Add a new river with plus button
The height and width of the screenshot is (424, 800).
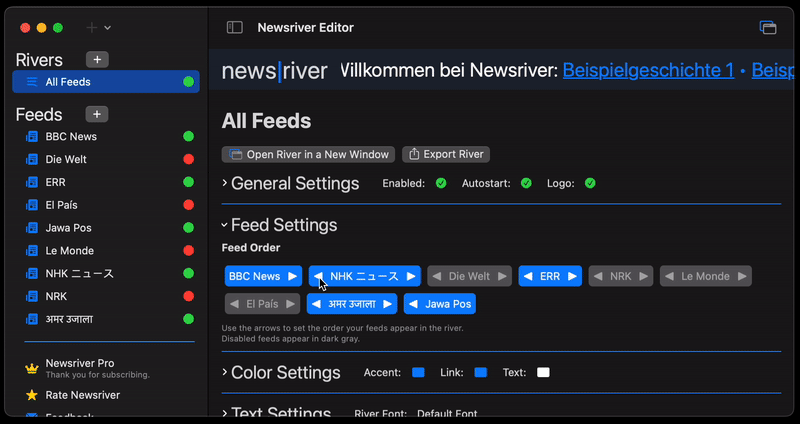(x=97, y=60)
